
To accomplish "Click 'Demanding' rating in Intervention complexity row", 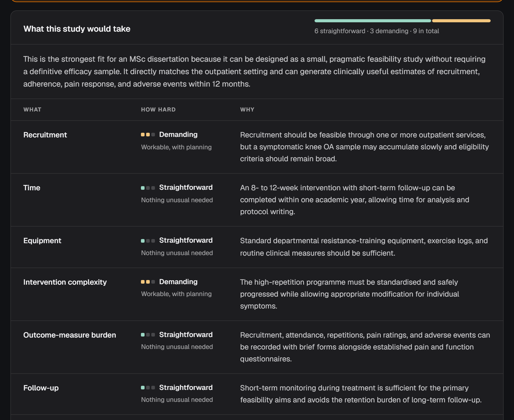I will 178,282.
